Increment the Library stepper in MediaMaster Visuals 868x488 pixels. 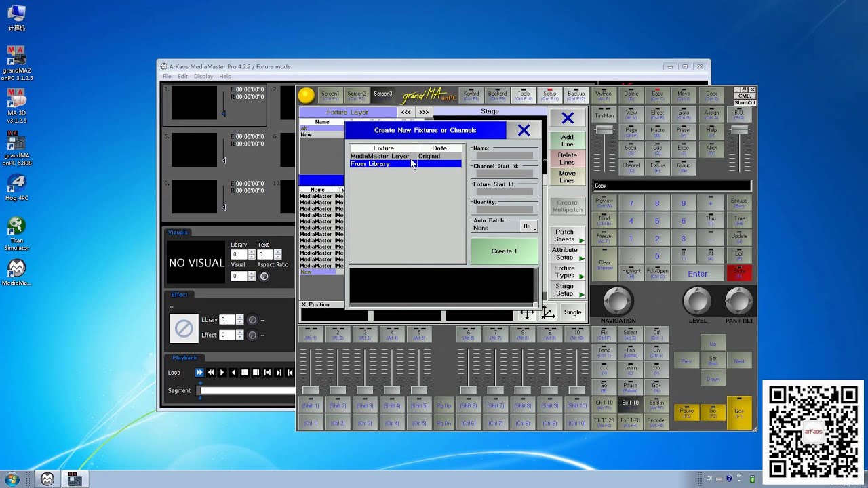[252, 252]
